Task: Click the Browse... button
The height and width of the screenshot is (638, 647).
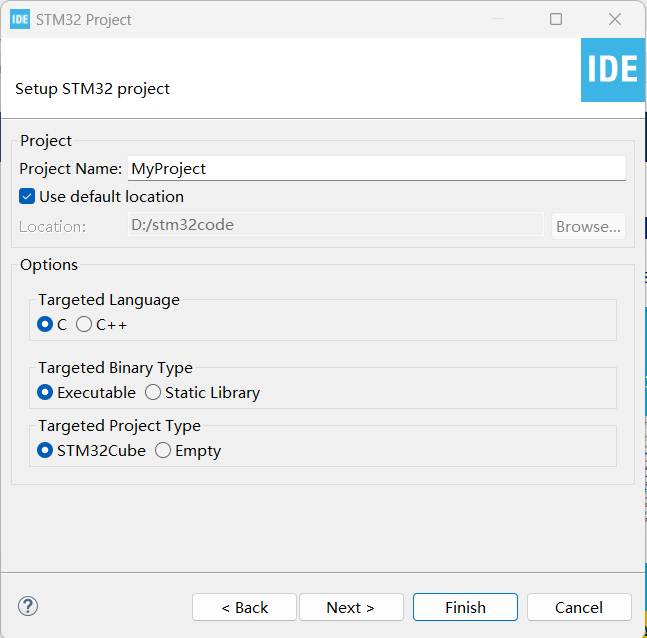Action: pos(588,226)
